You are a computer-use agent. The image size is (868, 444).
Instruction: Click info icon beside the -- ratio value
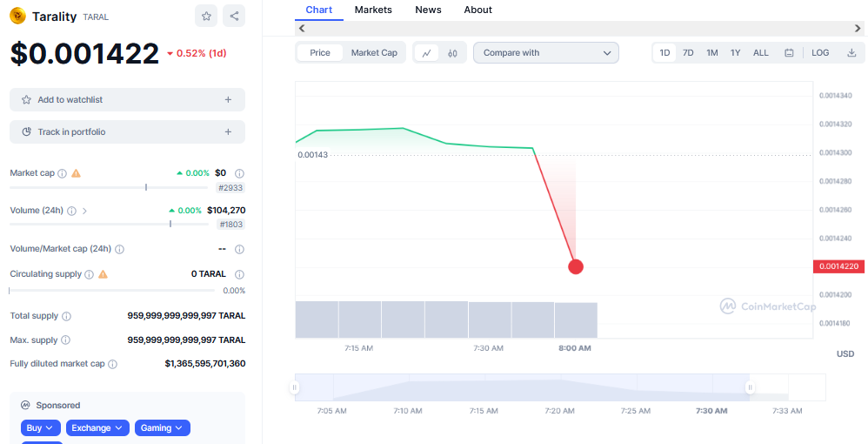click(239, 250)
